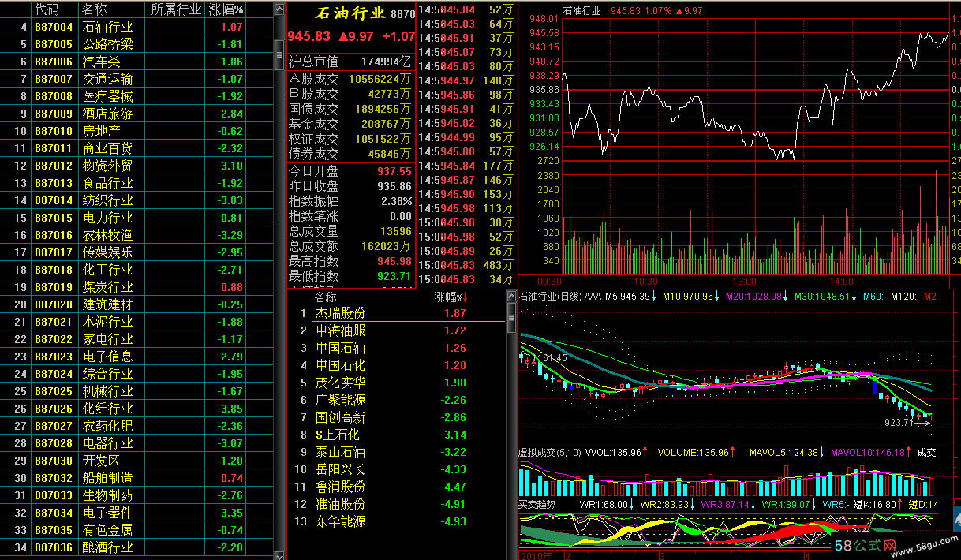
Task: Click the 09:30 time axis label
Action: 549,281
